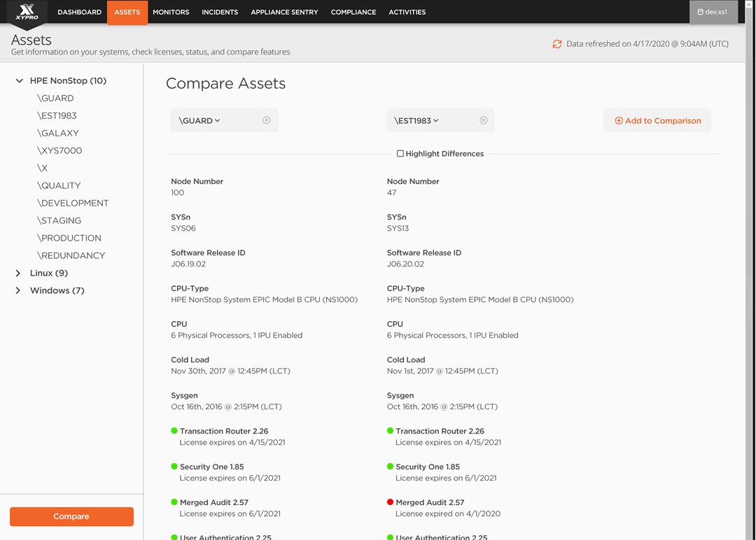Open the \GUARD asset dropdown
This screenshot has height=540, width=756.
coord(199,120)
